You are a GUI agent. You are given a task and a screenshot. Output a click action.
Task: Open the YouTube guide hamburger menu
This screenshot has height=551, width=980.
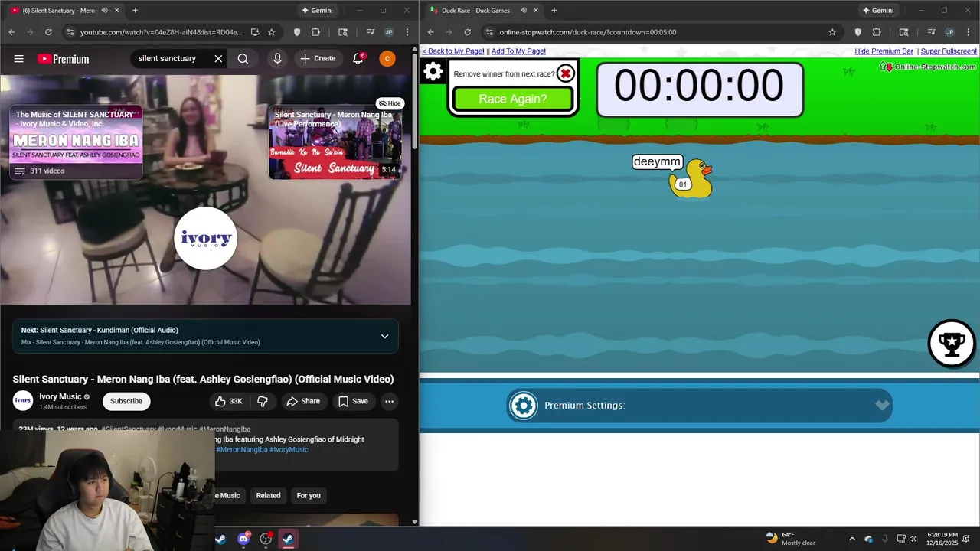point(19,59)
